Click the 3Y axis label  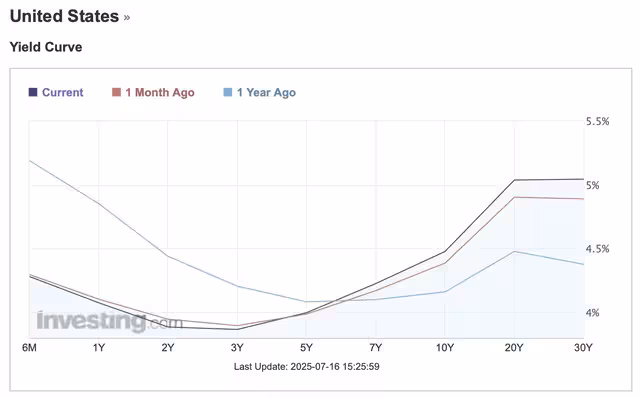(237, 347)
